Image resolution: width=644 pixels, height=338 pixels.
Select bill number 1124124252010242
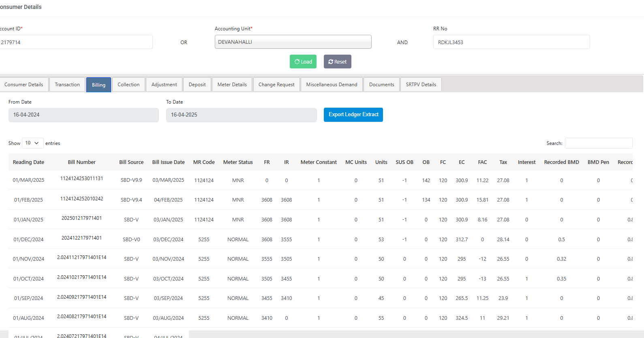[x=81, y=199]
